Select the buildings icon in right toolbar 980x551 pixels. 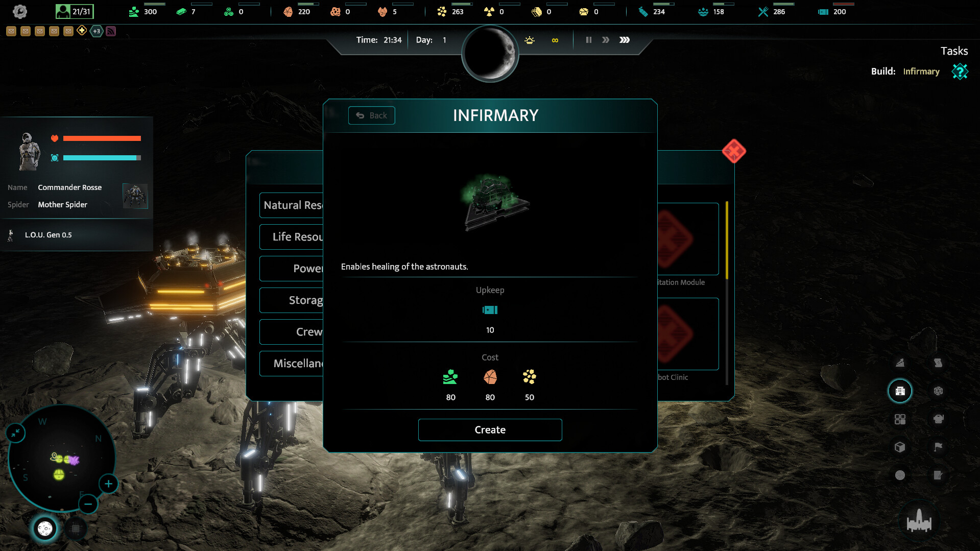[900, 391]
